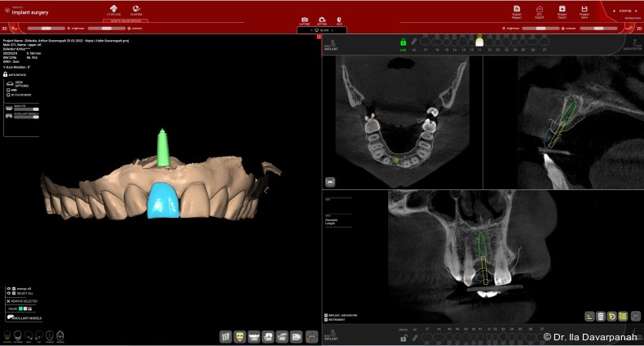
Task: Click the trash delete icon in CT panel
Action: pyautogui.click(x=600, y=316)
